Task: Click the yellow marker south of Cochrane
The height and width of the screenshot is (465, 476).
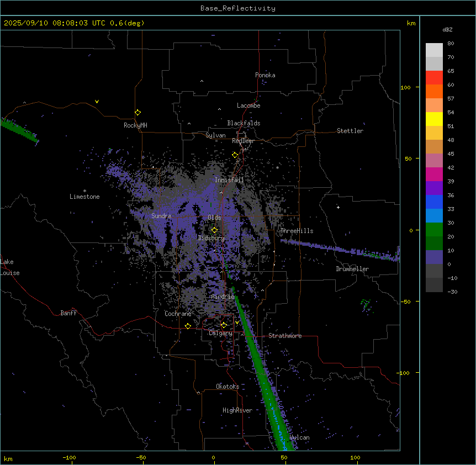Action: click(188, 326)
